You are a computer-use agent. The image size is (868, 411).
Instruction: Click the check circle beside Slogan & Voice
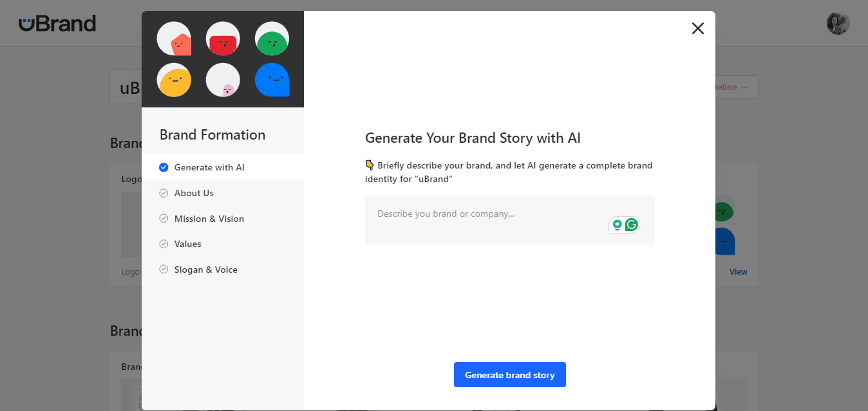tap(164, 269)
